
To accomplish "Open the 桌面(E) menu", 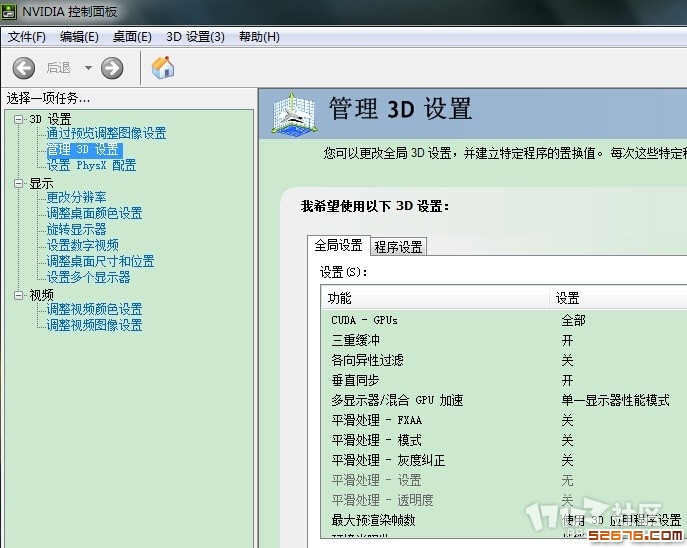I will click(x=132, y=37).
